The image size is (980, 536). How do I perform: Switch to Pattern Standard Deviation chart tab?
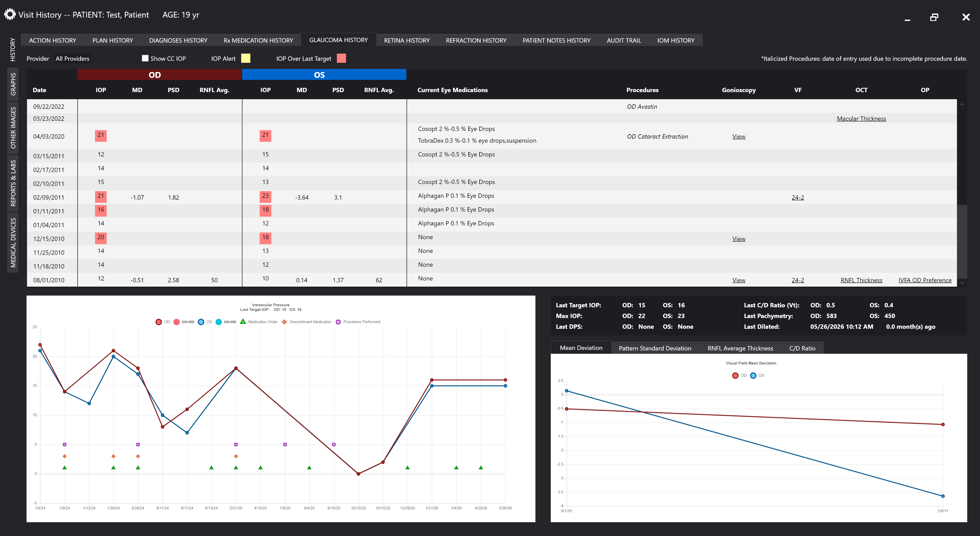tap(655, 348)
